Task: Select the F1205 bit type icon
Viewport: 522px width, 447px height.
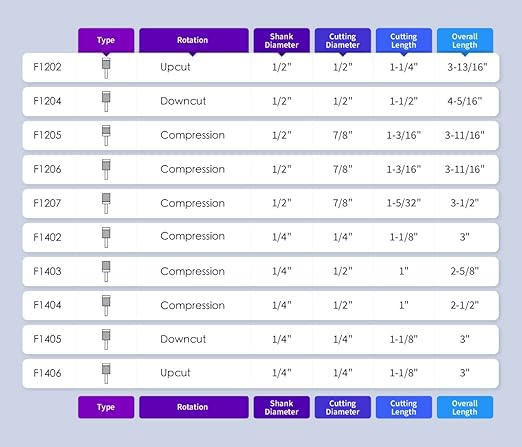Action: 106,135
